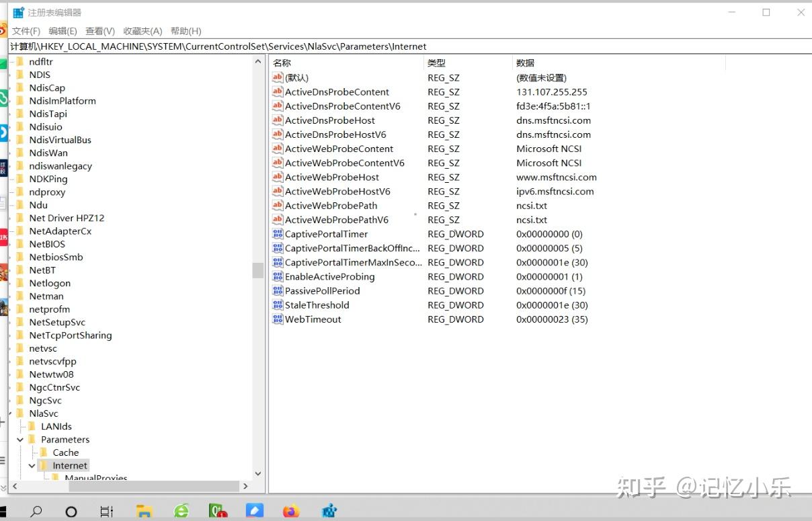Select the CaptivePortalTimerMaxInSeco DWORD icon
The image size is (812, 521).
click(278, 262)
